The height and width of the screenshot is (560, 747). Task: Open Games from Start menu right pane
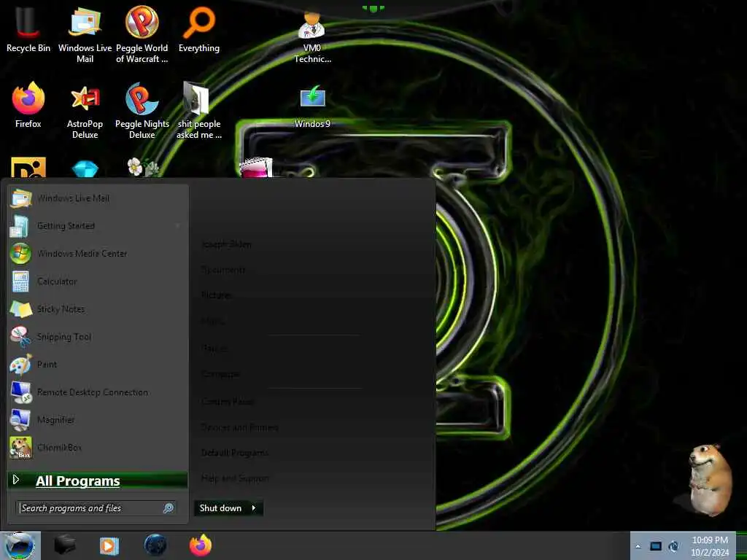pos(214,348)
